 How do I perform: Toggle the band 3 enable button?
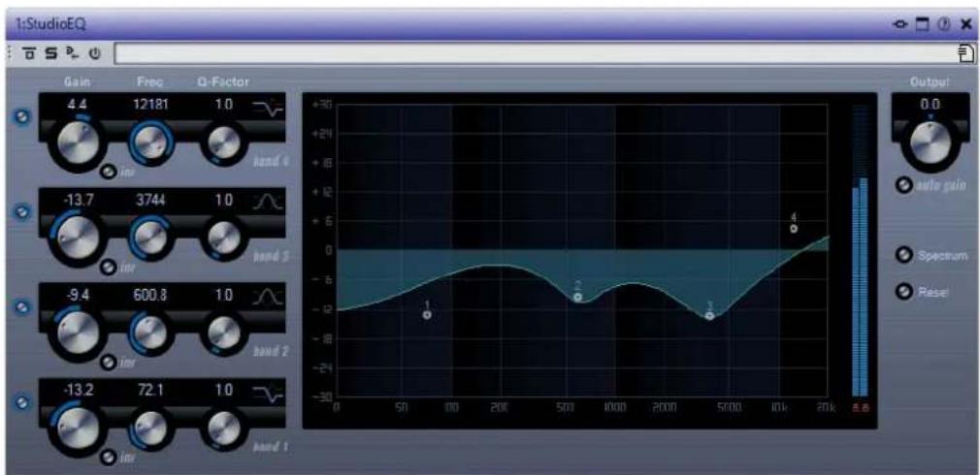click(23, 213)
